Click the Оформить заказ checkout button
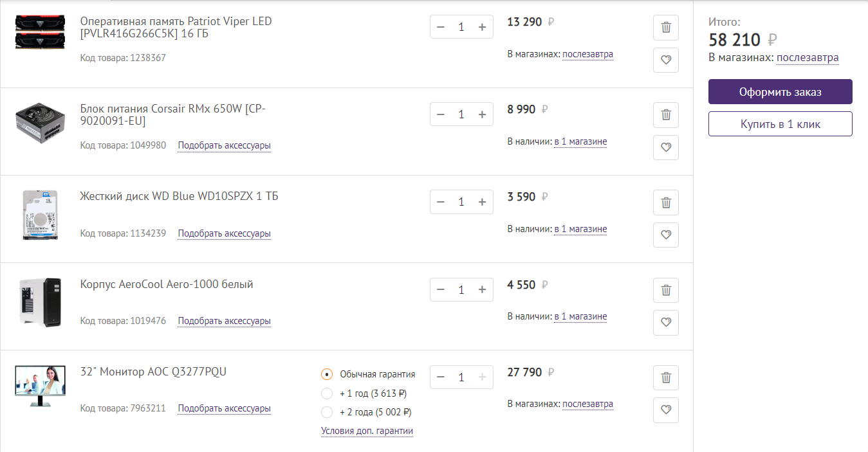This screenshot has width=868, height=452. (x=780, y=92)
